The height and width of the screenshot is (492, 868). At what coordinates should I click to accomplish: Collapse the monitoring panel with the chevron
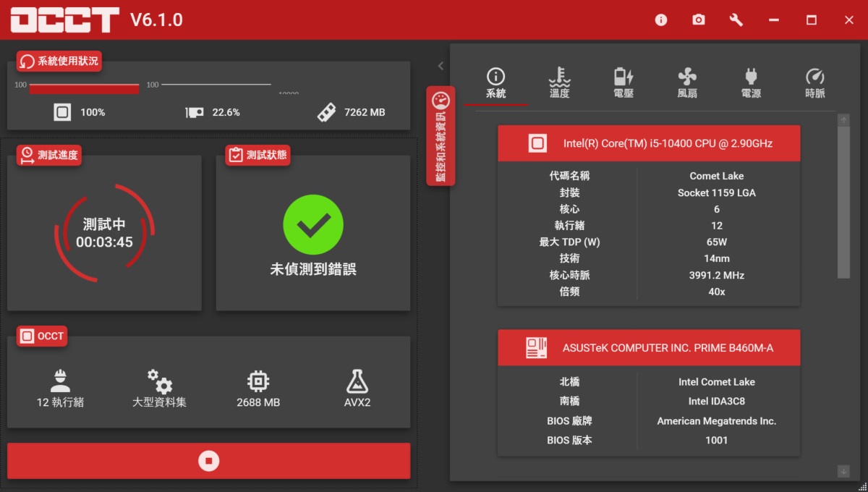click(441, 66)
